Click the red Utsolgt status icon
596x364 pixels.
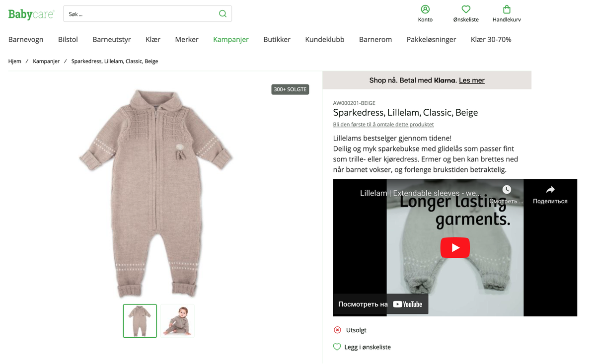[x=337, y=330]
